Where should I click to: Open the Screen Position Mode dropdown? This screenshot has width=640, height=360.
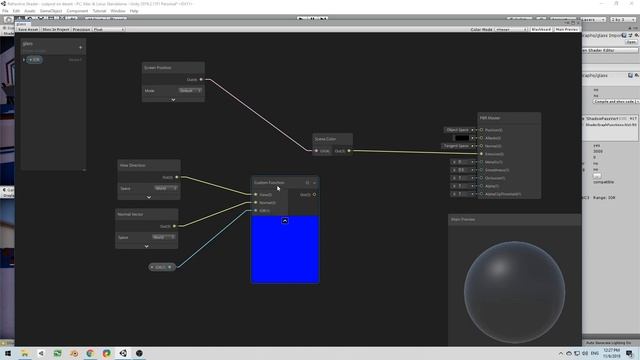point(190,90)
